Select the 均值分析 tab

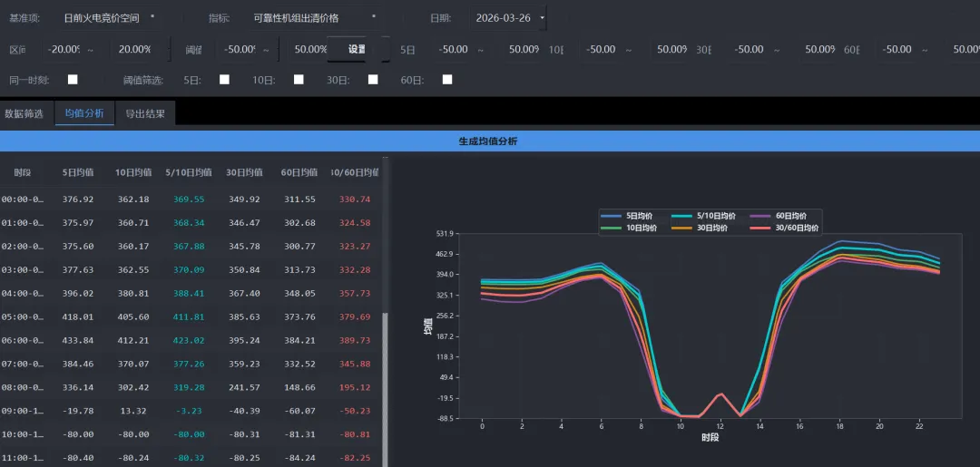(84, 114)
